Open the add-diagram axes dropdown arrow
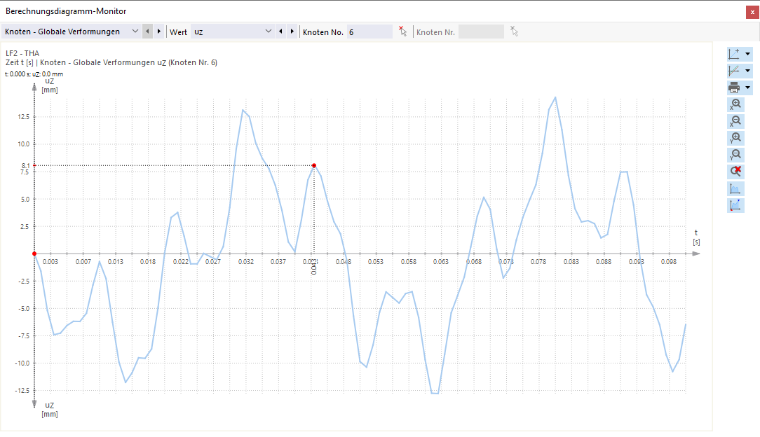This screenshot has width=760, height=437. point(747,54)
